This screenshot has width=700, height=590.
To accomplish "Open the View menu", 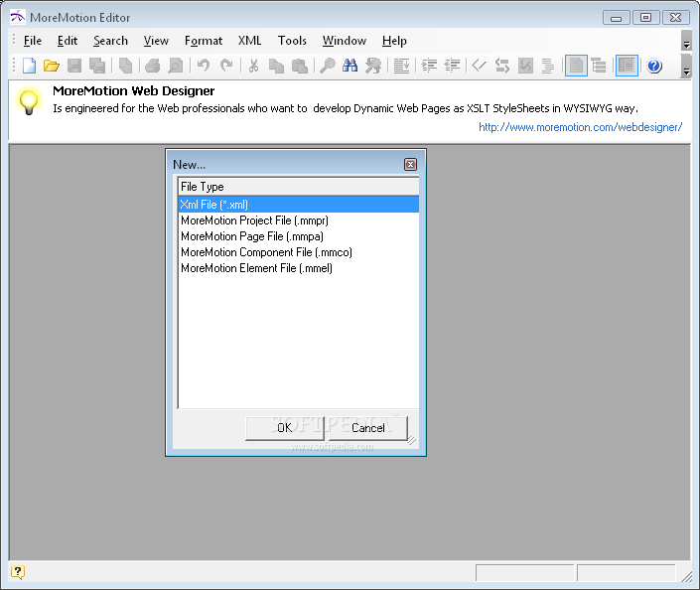I will 156,41.
